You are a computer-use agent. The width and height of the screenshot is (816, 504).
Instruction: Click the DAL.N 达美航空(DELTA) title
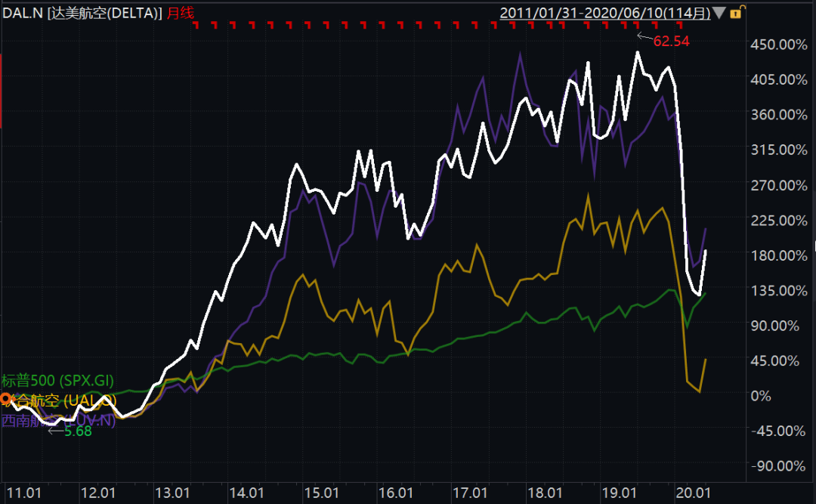[x=83, y=12]
